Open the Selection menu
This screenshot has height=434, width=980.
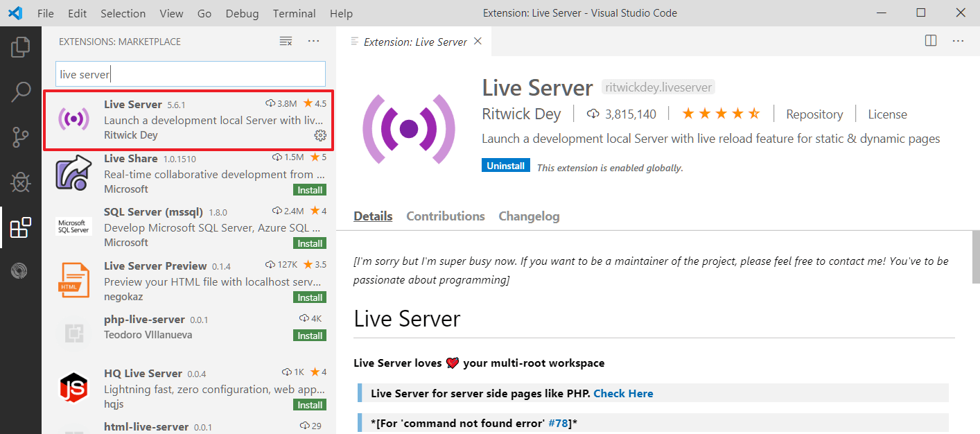coord(123,13)
